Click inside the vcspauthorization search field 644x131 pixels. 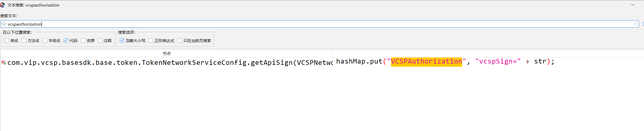(x=320, y=24)
